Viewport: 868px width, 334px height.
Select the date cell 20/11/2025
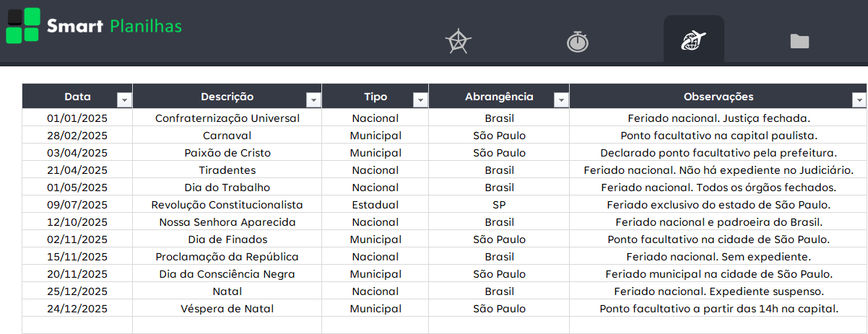coord(77,274)
